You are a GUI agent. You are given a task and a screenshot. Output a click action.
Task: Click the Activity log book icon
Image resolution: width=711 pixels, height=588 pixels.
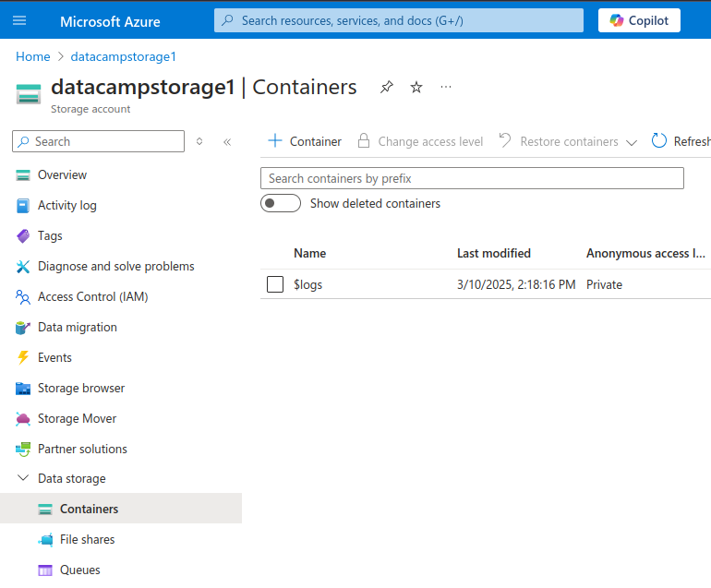[x=23, y=205]
